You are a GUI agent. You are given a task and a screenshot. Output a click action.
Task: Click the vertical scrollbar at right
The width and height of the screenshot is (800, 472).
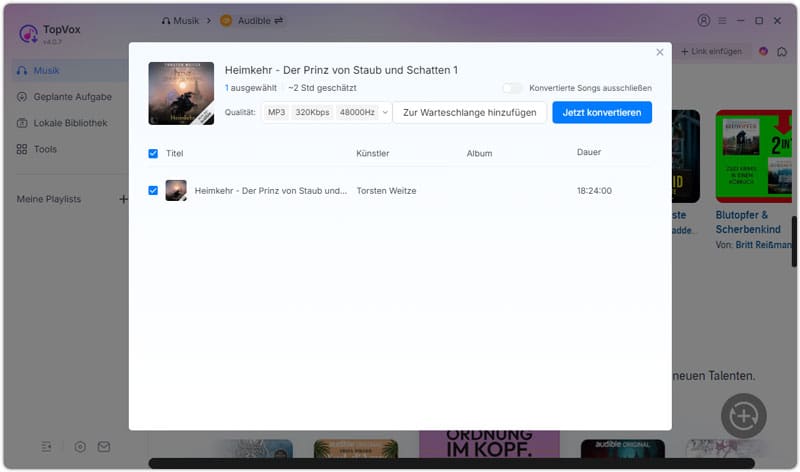pos(794,241)
